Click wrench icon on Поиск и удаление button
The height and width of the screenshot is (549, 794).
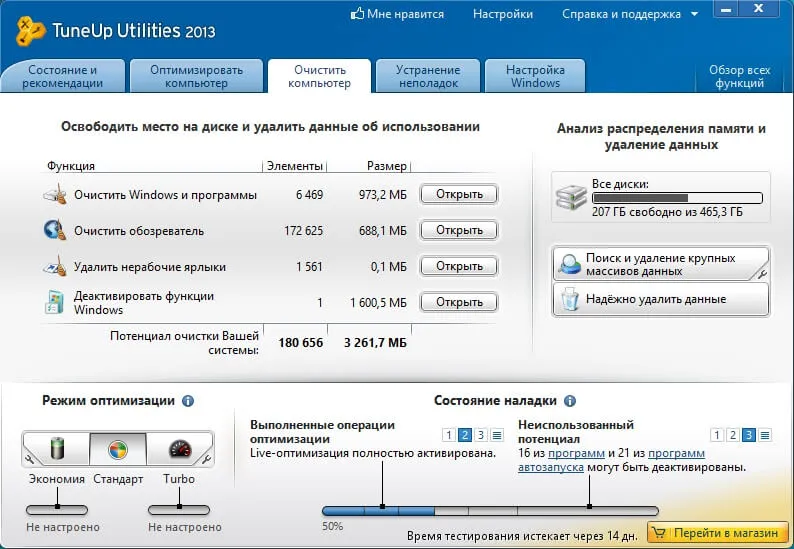763,274
